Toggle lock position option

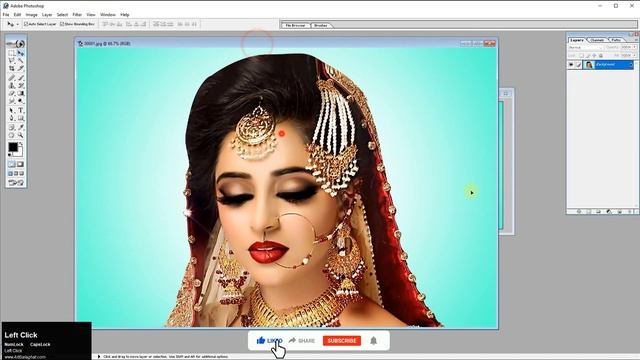click(594, 55)
